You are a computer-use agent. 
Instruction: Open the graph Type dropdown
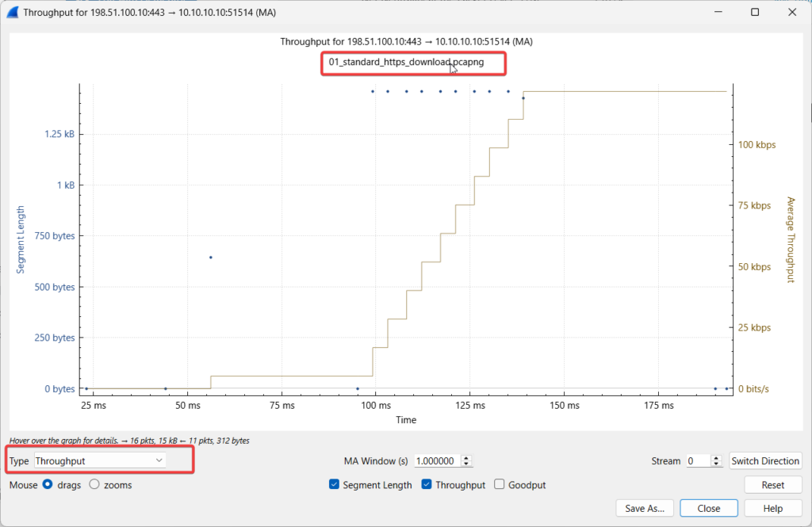(x=100, y=460)
